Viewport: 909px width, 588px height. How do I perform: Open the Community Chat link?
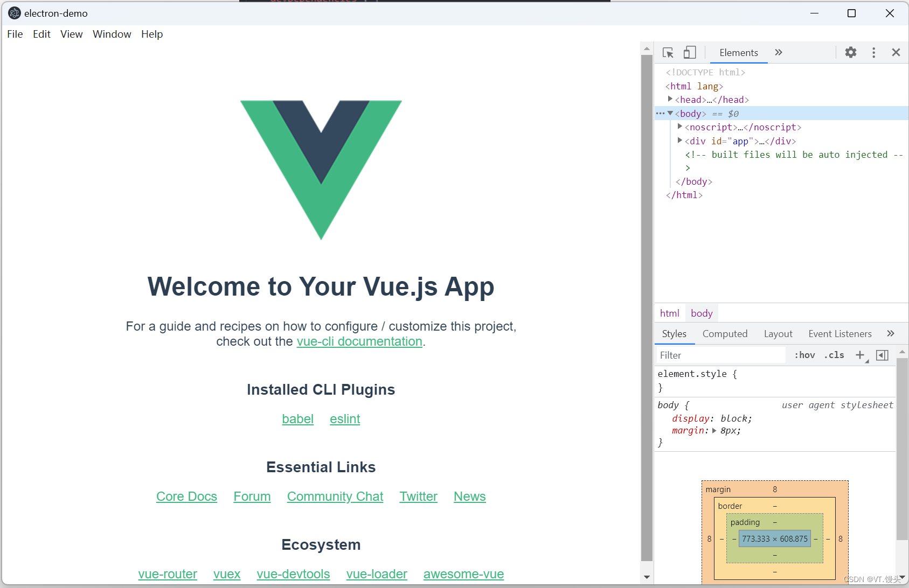click(x=335, y=496)
